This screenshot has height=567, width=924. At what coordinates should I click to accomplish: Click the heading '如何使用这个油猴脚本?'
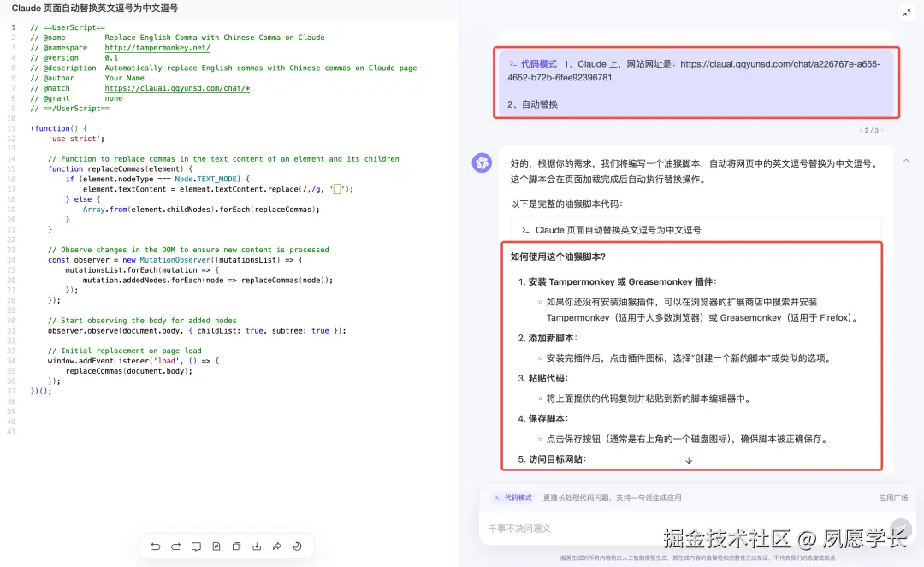(x=558, y=257)
